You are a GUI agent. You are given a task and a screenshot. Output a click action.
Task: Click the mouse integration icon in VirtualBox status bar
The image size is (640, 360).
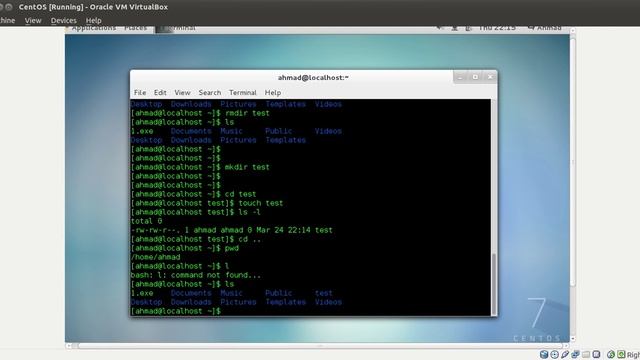pyautogui.click(x=611, y=354)
